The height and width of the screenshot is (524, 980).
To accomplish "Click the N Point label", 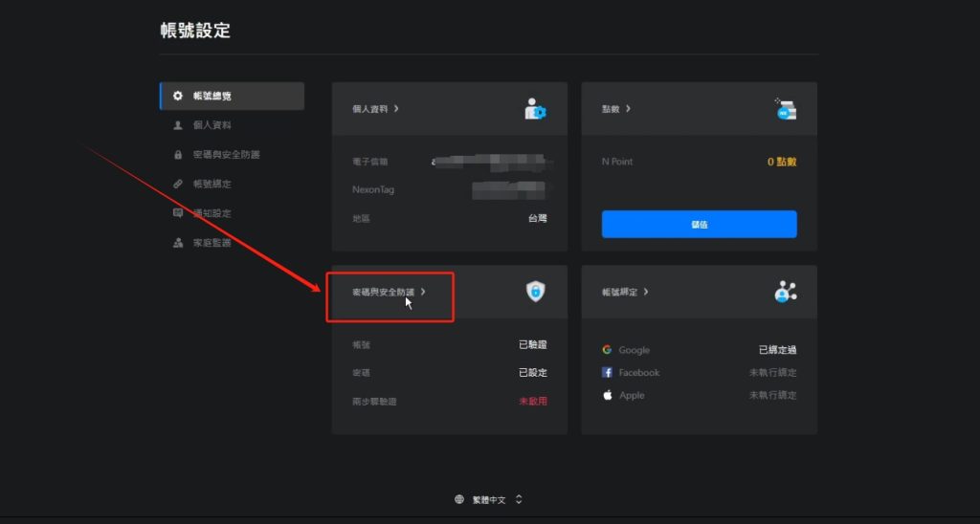I will click(x=617, y=162).
